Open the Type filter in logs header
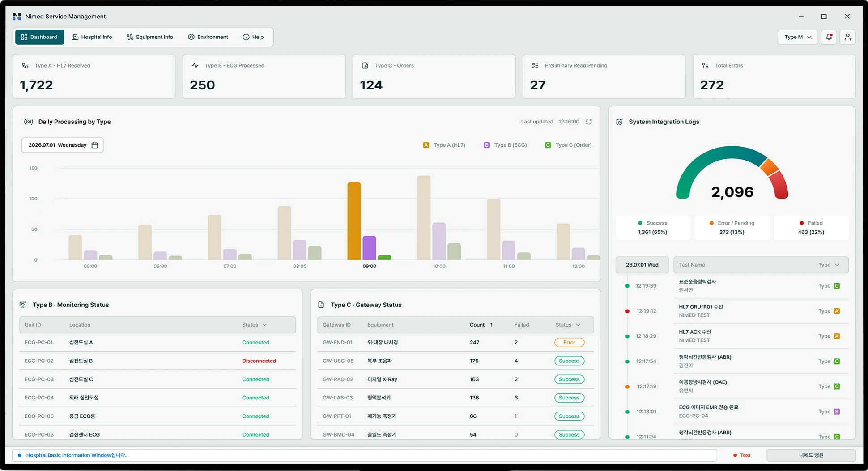 coord(829,265)
